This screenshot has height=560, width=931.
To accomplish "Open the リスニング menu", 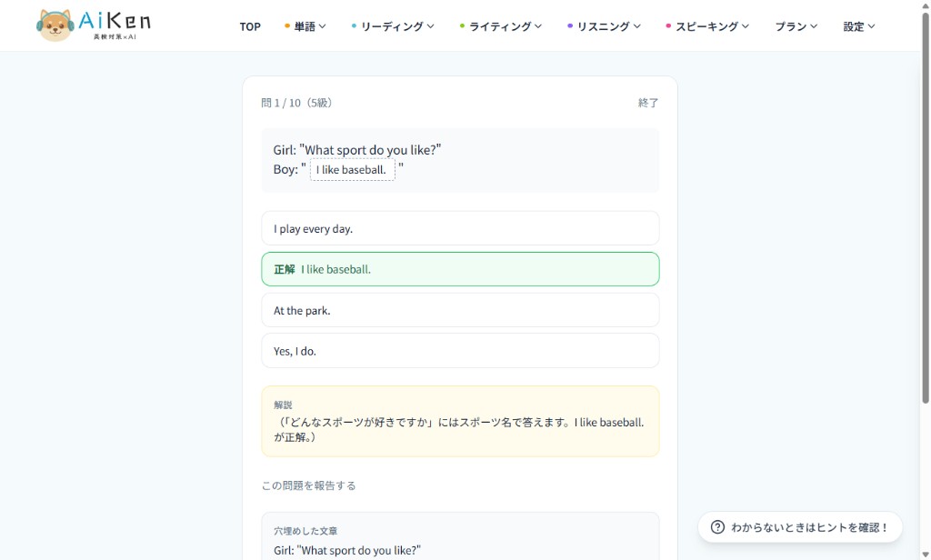I will coord(604,26).
